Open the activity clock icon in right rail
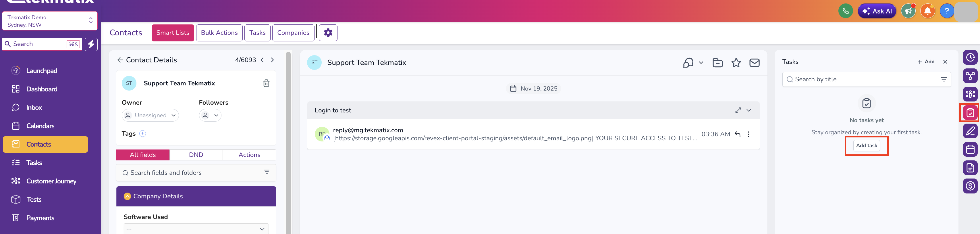This screenshot has width=980, height=234. coord(970,57)
